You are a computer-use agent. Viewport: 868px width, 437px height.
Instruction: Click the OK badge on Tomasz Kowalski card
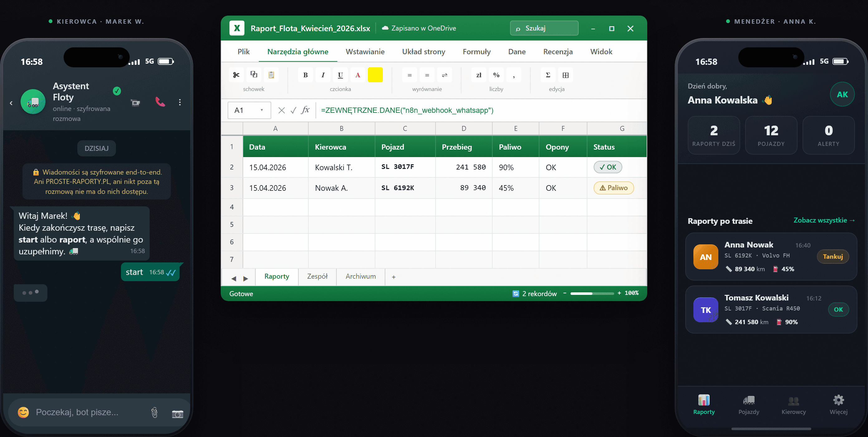[x=838, y=310]
